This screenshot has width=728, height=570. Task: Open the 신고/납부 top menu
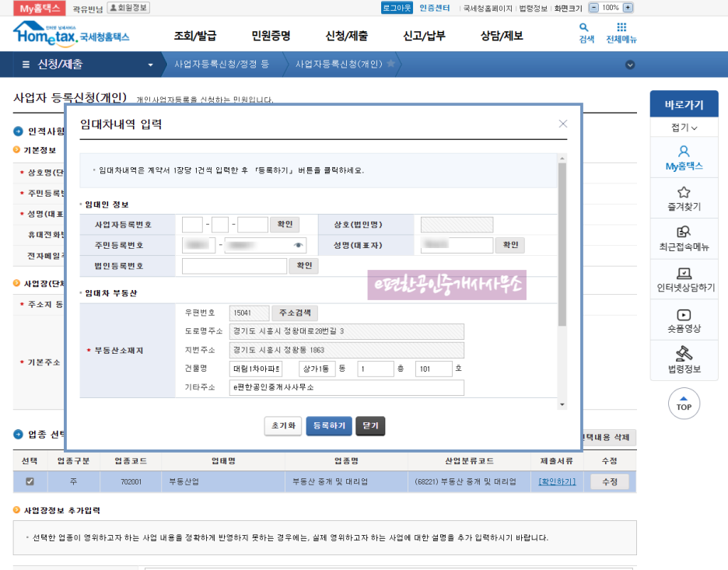coord(425,36)
